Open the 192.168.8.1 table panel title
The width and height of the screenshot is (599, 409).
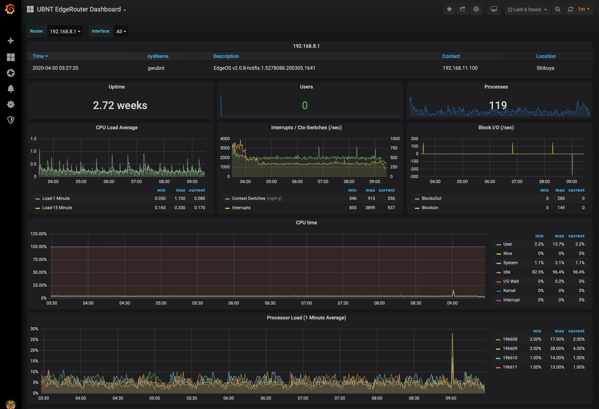point(306,46)
